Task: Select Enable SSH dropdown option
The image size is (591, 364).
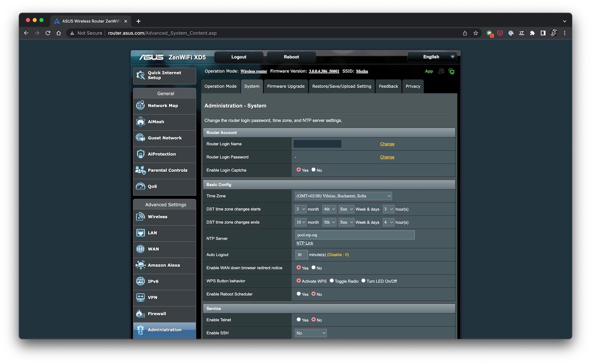Action: pos(310,333)
